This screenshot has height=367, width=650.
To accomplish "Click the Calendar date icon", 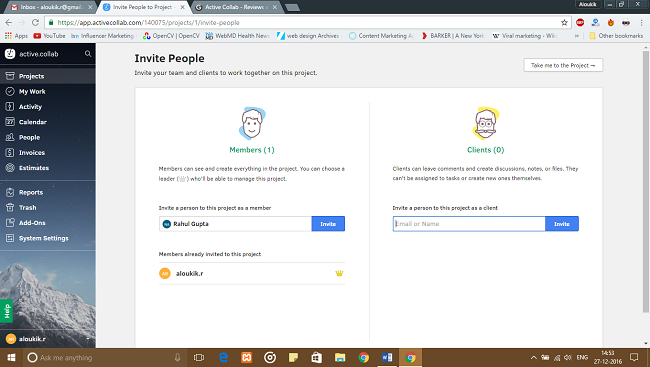I will pyautogui.click(x=10, y=122).
